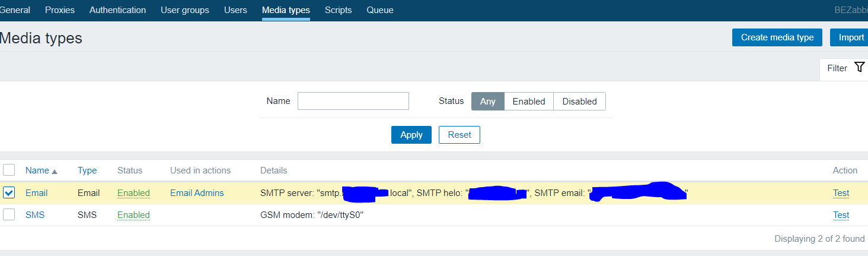Viewport: 868px width, 256px height.
Task: Reset the filter settings
Action: click(459, 135)
